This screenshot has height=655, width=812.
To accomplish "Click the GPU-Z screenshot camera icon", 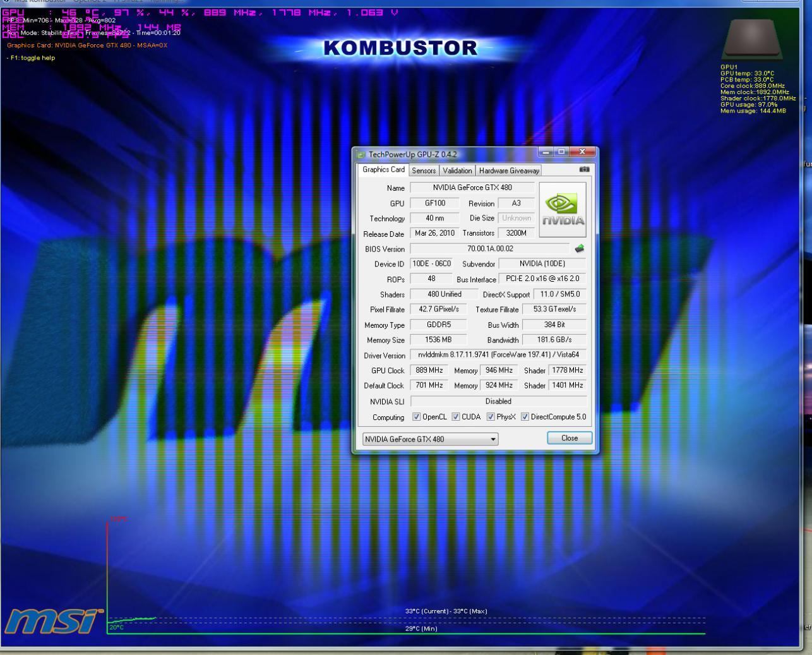I will pyautogui.click(x=584, y=169).
